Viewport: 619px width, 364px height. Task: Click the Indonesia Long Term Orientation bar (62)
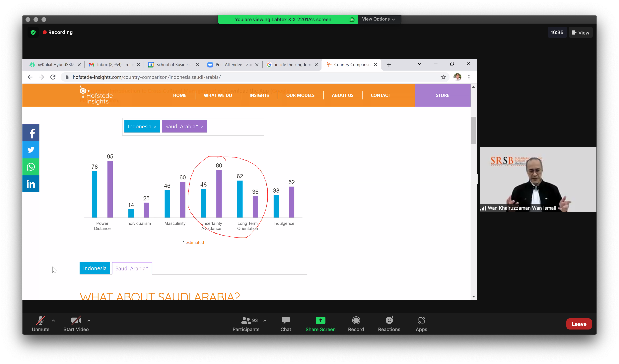pyautogui.click(x=240, y=199)
